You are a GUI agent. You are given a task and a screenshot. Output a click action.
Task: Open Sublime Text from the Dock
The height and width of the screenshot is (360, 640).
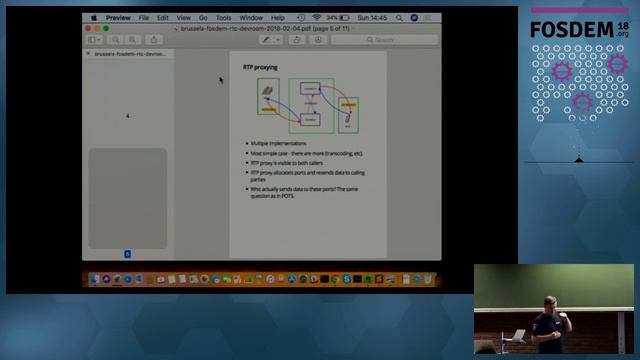[x=379, y=279]
